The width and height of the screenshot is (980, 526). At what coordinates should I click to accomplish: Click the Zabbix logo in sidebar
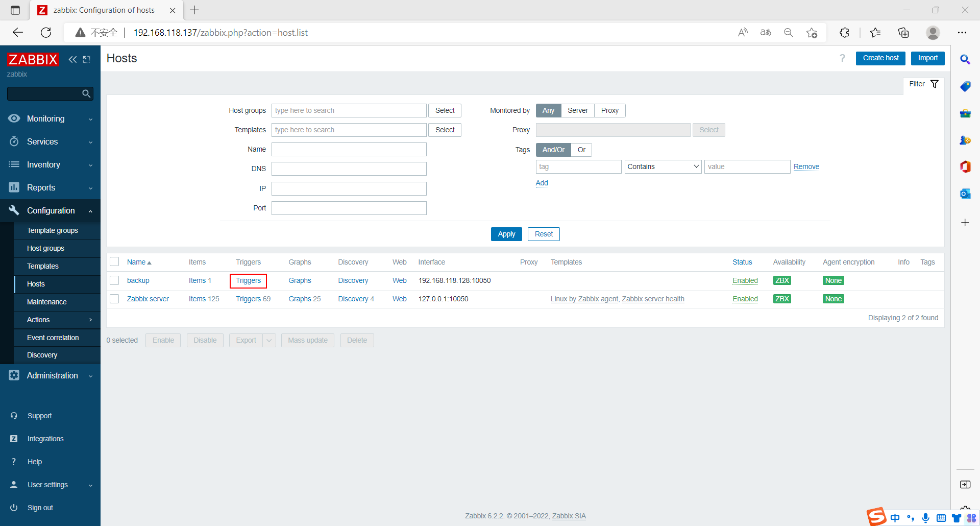tap(33, 59)
